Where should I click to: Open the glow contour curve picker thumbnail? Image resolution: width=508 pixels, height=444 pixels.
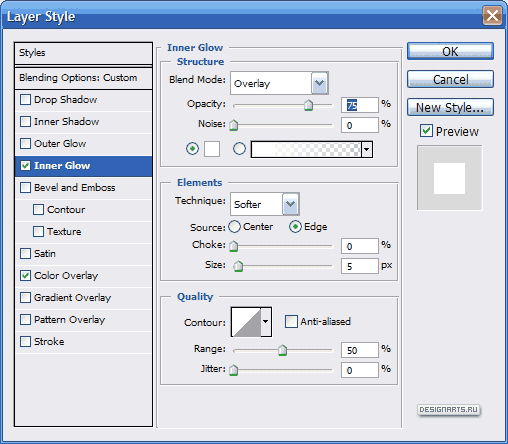click(246, 322)
